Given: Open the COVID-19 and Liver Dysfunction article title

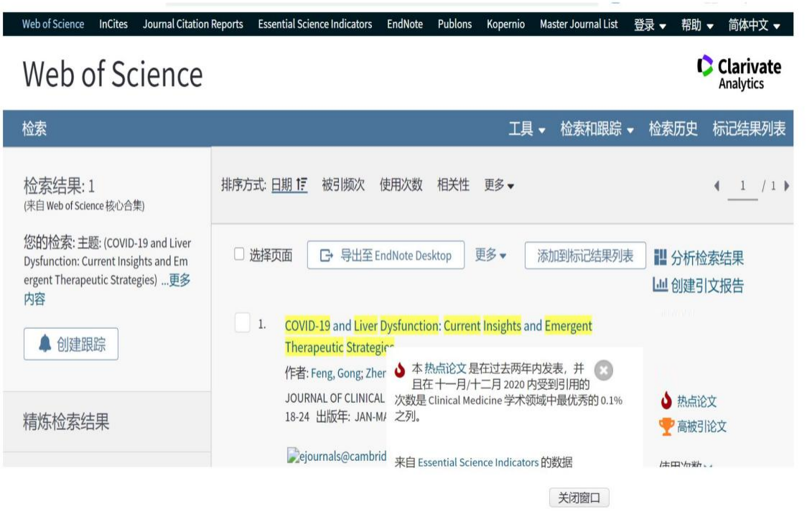Looking at the screenshot, I should (438, 336).
